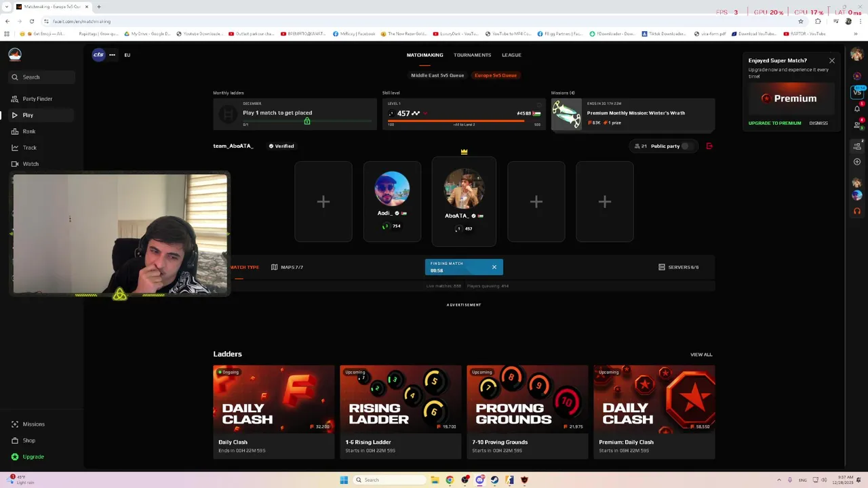The image size is (868, 488).
Task: Open the 1-6 Rising Ladder card
Action: [x=400, y=412]
